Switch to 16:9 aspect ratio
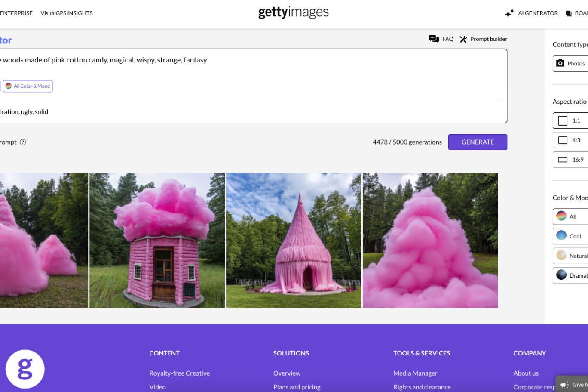This screenshot has height=392, width=588. click(570, 160)
